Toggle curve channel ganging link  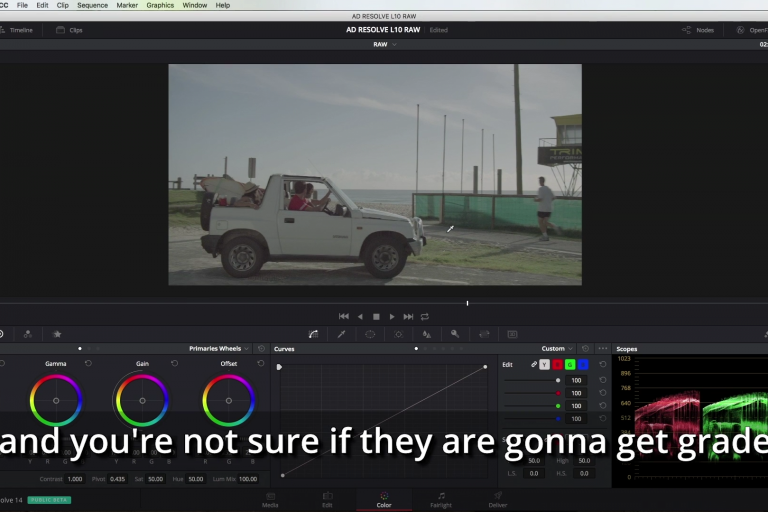point(534,365)
